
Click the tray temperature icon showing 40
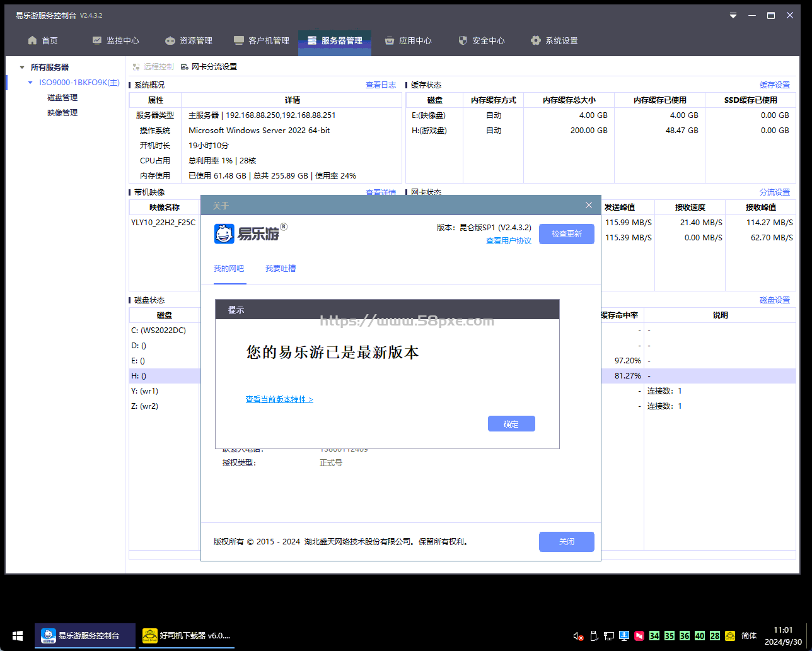(700, 636)
